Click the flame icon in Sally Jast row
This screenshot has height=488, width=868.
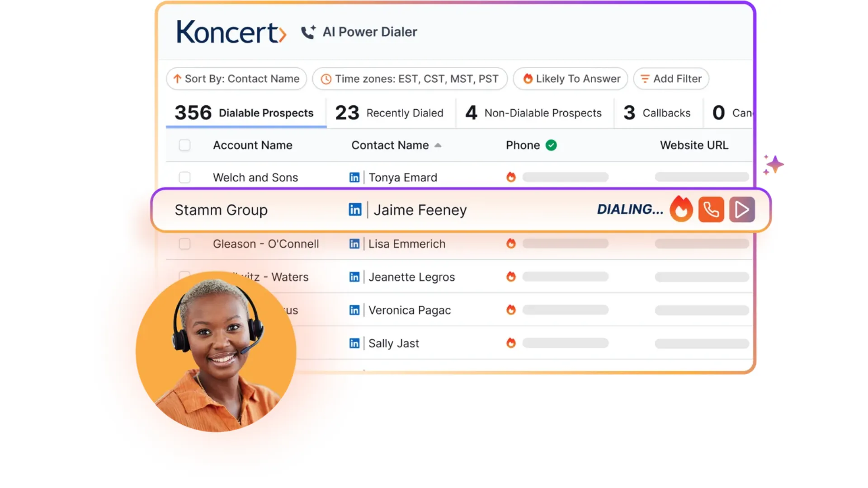tap(511, 343)
